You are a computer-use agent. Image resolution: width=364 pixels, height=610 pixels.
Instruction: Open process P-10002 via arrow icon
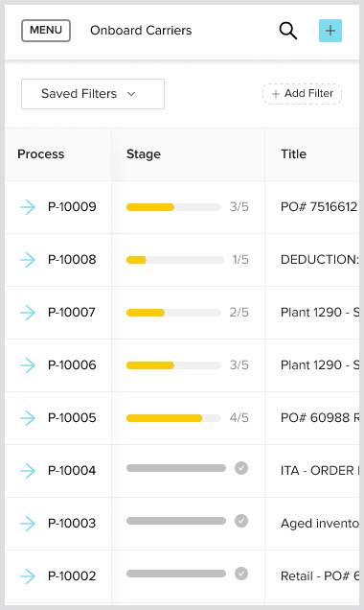28,576
